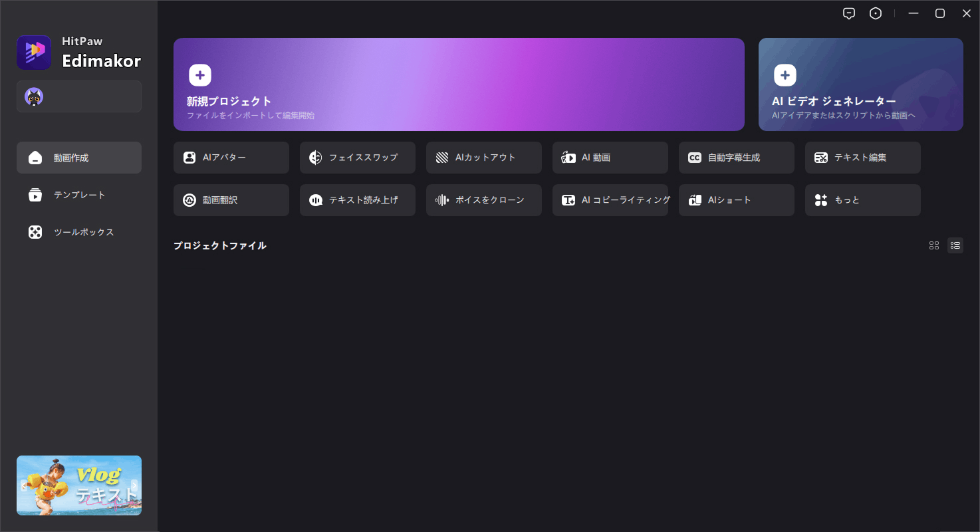Click the plus icon on AI ビデオ ジェネレーター

coord(785,75)
